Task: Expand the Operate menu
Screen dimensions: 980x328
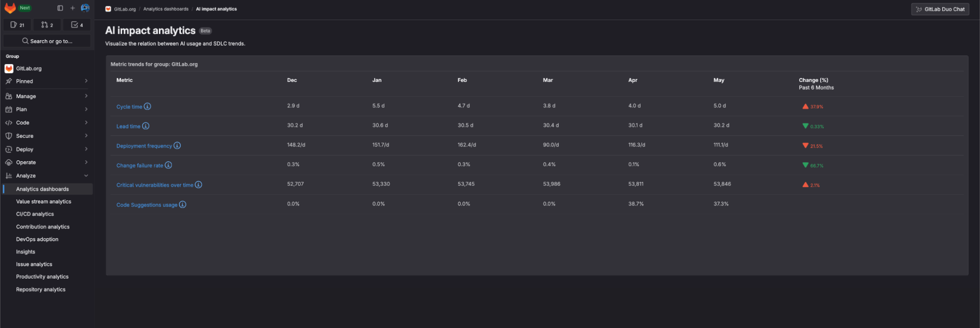Action: click(x=47, y=162)
